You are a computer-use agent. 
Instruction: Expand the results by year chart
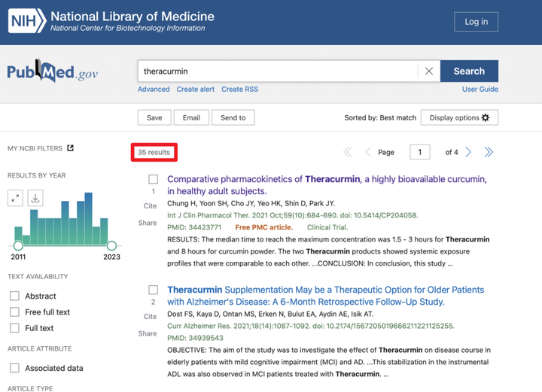coord(15,198)
